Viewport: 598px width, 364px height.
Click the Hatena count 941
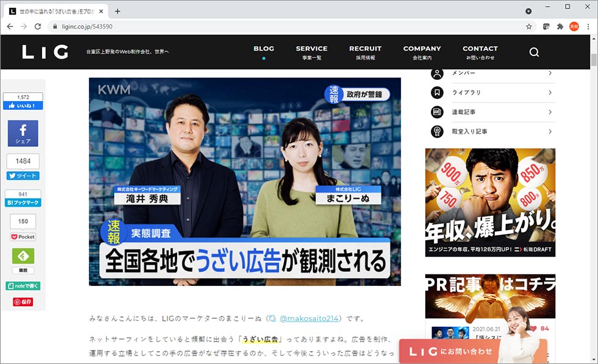[23, 194]
